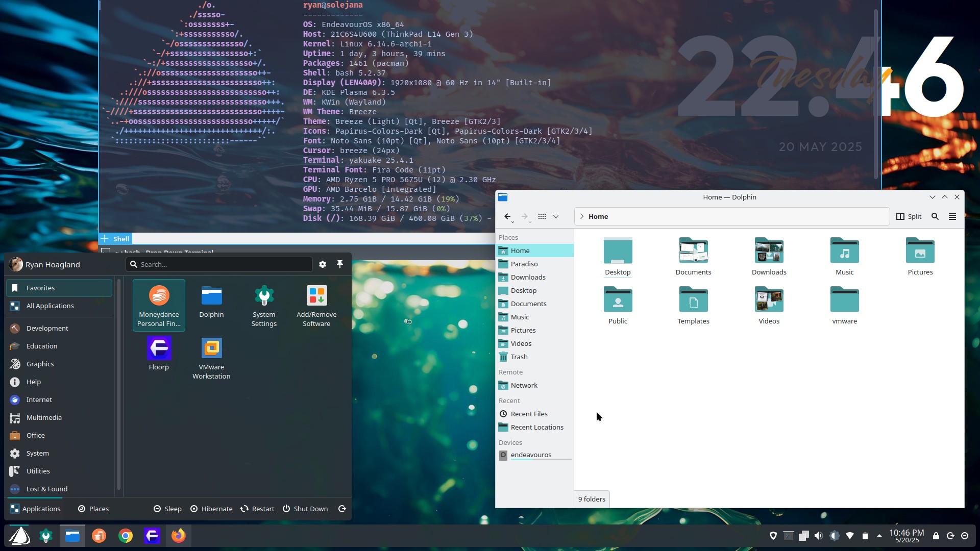Open the Graphics category
The image size is (980, 551).
pyautogui.click(x=59, y=364)
